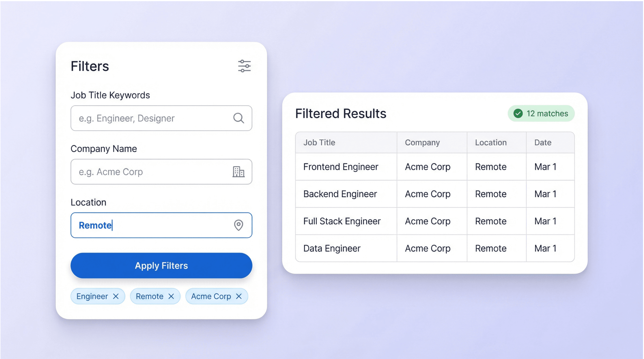Switch to the Filtered Results panel header
Image resolution: width=644 pixels, height=359 pixels.
coord(341,114)
